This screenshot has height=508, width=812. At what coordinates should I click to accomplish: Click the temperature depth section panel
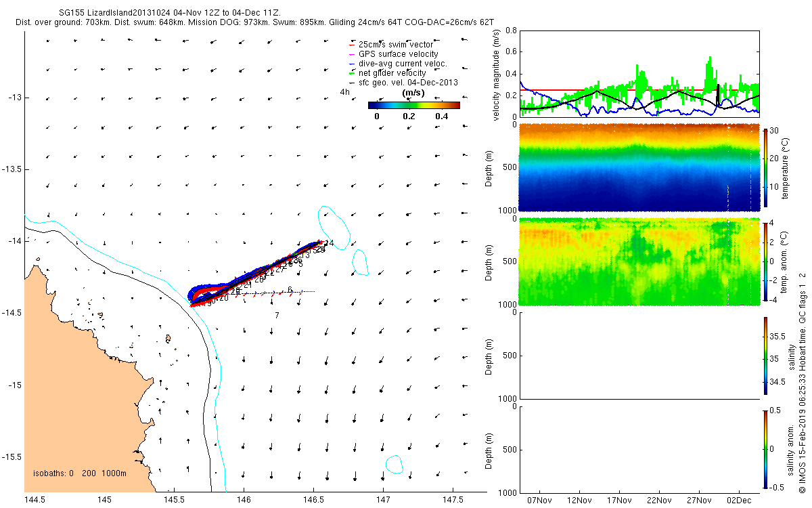coord(639,167)
